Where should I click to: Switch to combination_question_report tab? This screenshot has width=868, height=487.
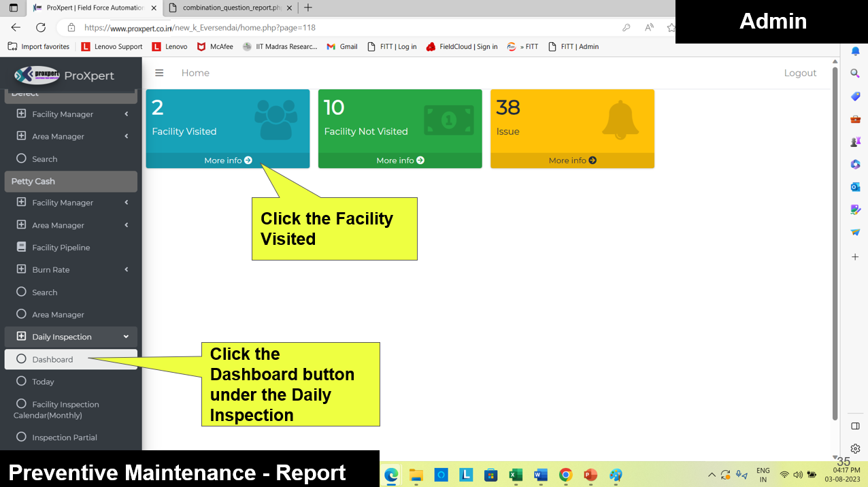pyautogui.click(x=228, y=7)
